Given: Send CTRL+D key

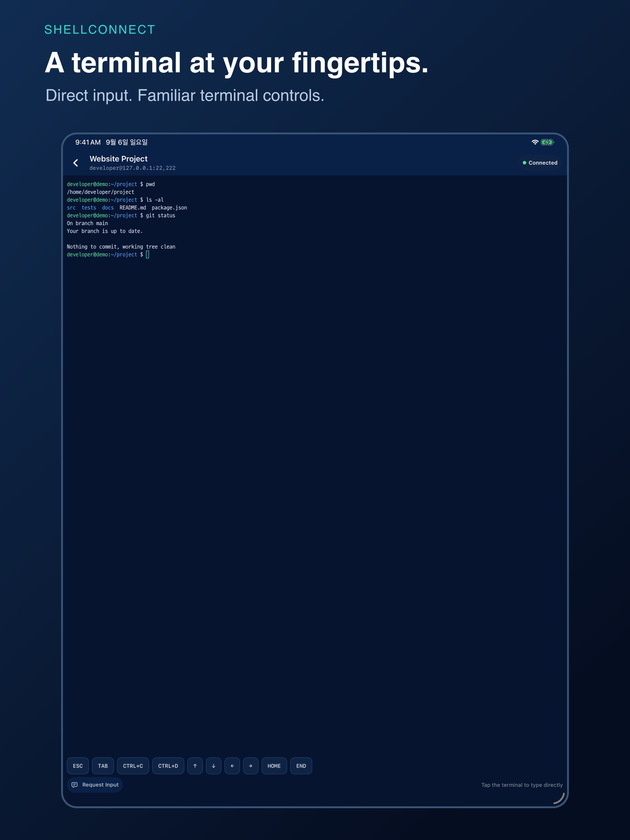Looking at the screenshot, I should pos(168,766).
